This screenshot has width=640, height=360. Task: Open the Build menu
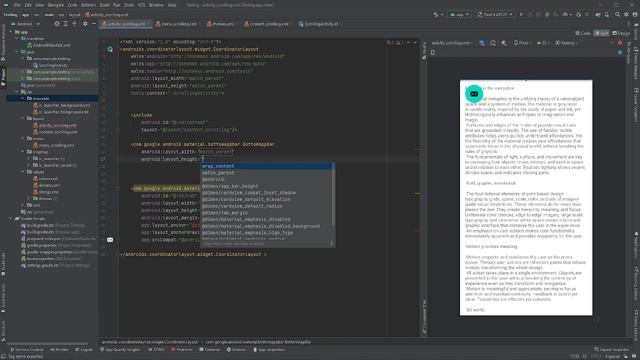click(x=104, y=5)
